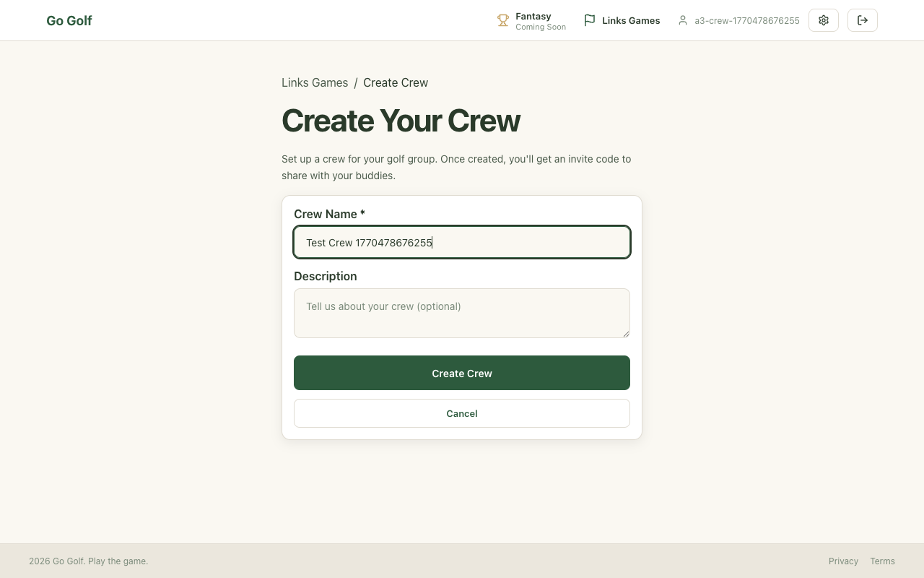Focus the Crew Name text field

click(462, 243)
